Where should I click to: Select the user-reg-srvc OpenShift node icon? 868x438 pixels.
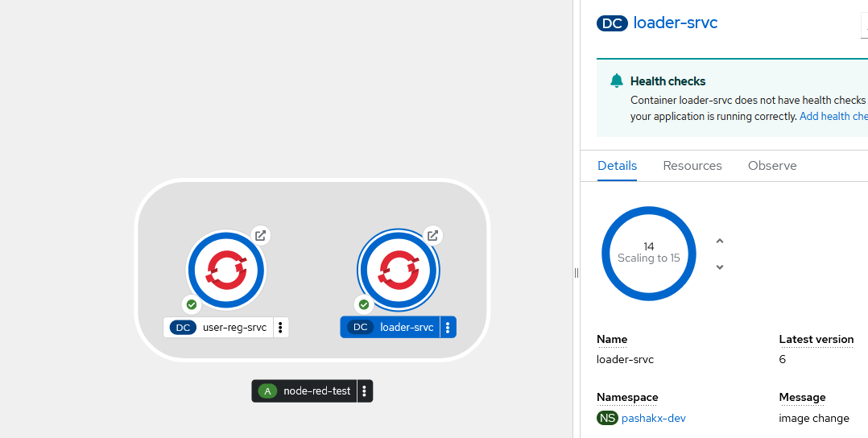pyautogui.click(x=225, y=270)
